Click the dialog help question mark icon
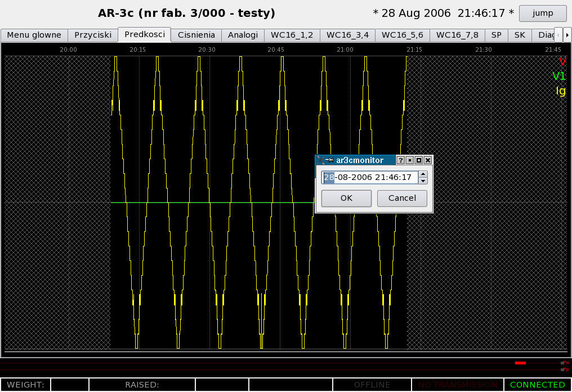This screenshot has width=572, height=392. click(x=400, y=160)
